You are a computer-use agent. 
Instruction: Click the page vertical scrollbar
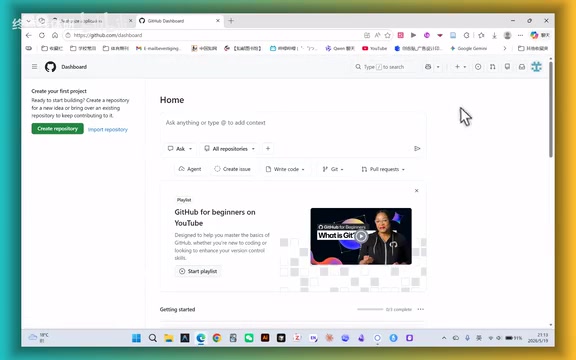(x=551, y=109)
